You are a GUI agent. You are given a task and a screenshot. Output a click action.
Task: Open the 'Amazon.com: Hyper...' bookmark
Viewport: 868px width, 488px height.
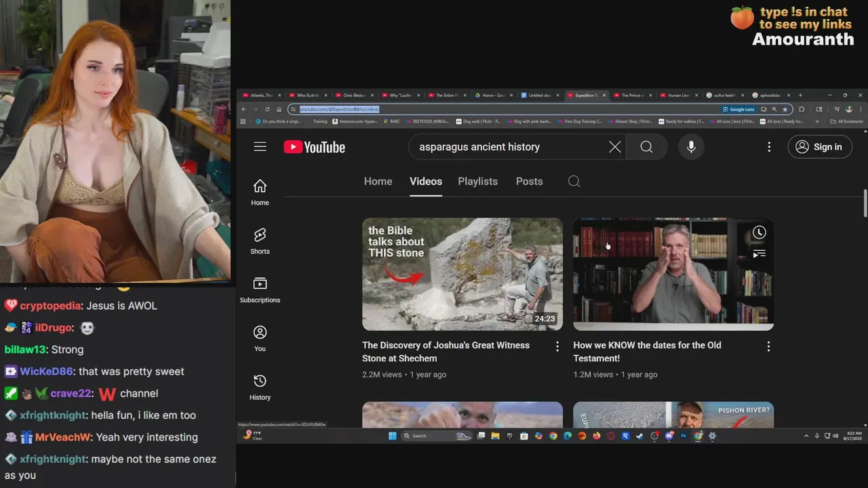click(x=355, y=121)
